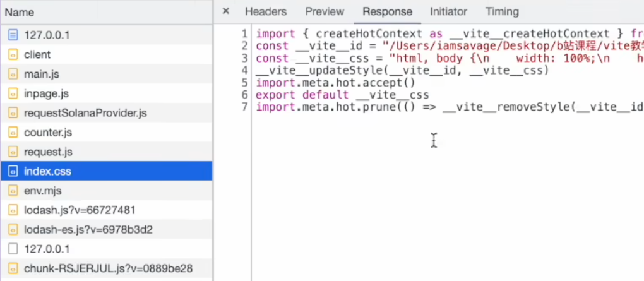
Task: Click the chunk-RSJERJUL.js file icon
Action: click(x=13, y=268)
